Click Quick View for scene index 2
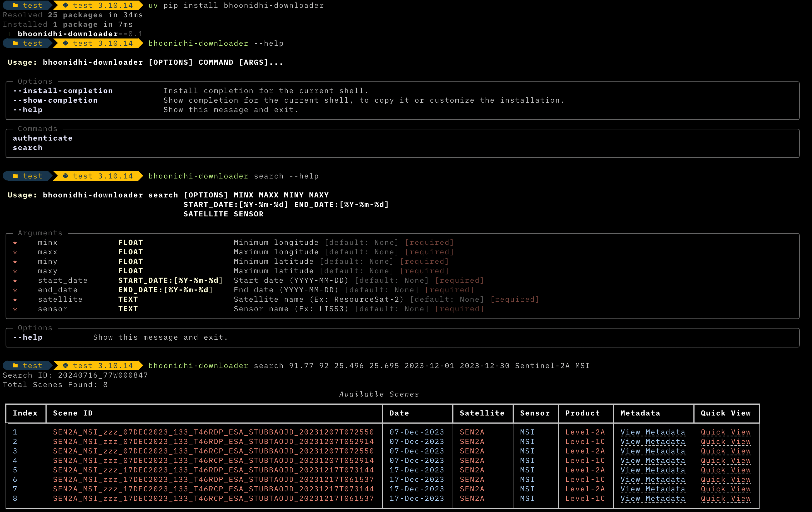 (x=726, y=441)
